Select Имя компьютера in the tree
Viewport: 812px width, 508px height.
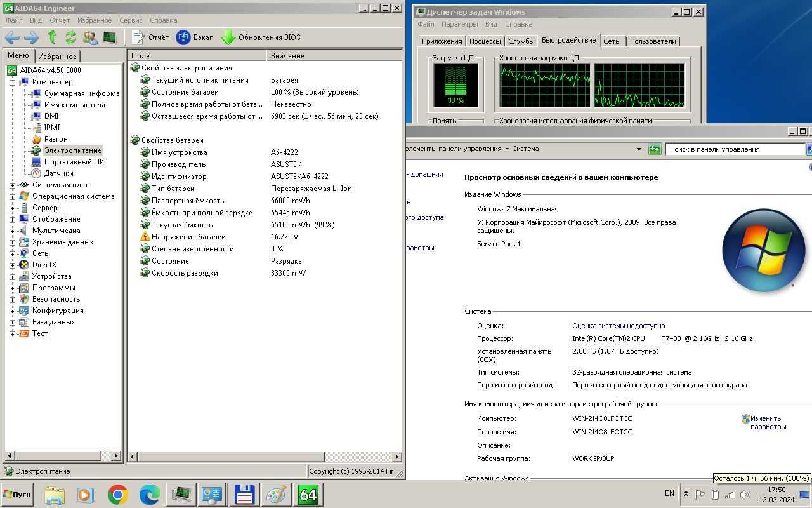point(74,105)
